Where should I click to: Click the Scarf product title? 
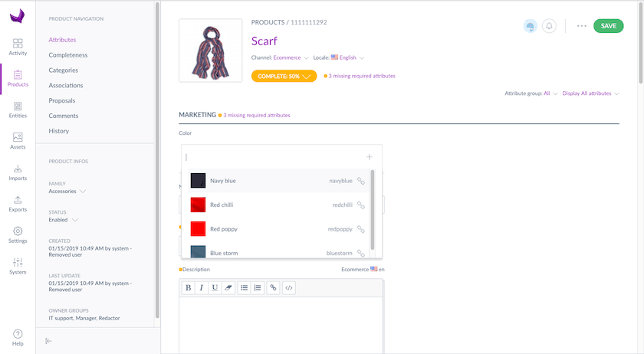point(264,41)
